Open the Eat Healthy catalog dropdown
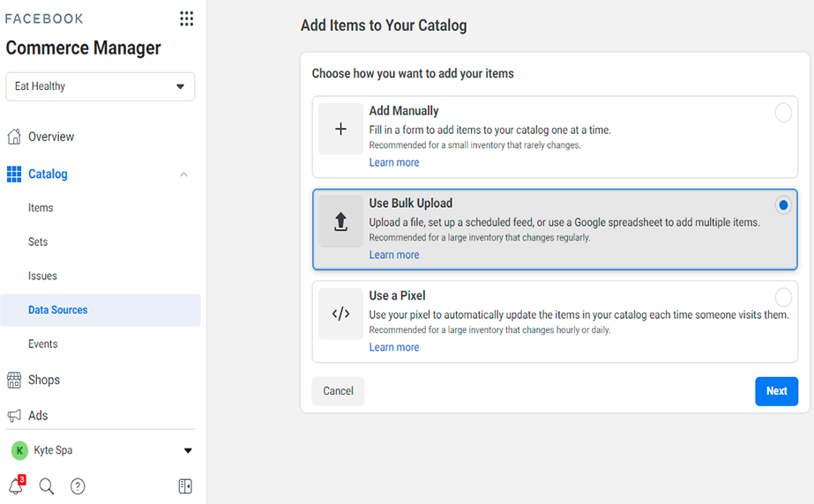 point(101,86)
